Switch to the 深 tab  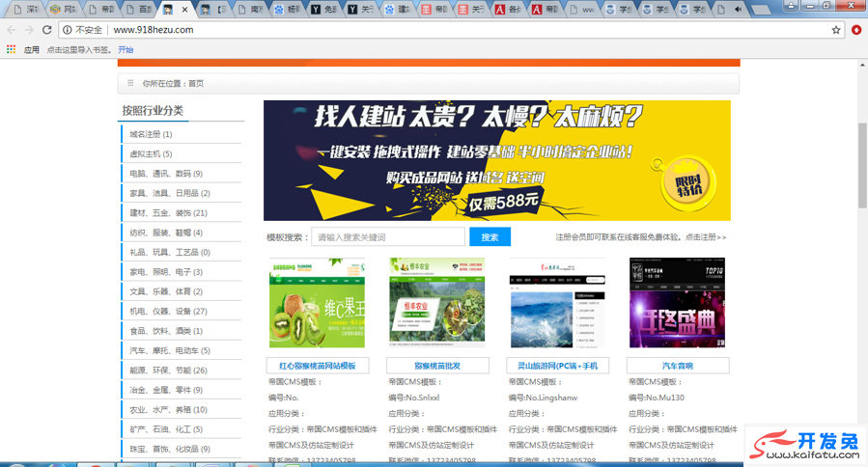click(26, 10)
